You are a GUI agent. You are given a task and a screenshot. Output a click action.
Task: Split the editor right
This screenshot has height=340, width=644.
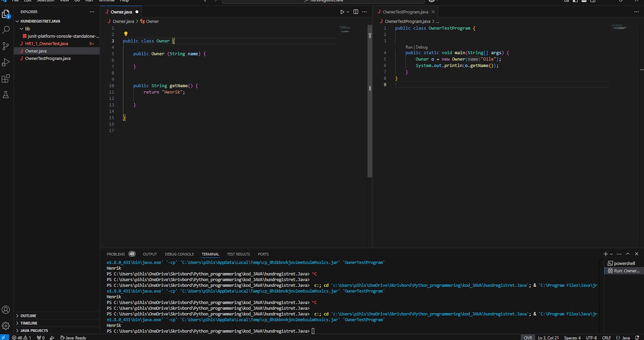tap(356, 12)
